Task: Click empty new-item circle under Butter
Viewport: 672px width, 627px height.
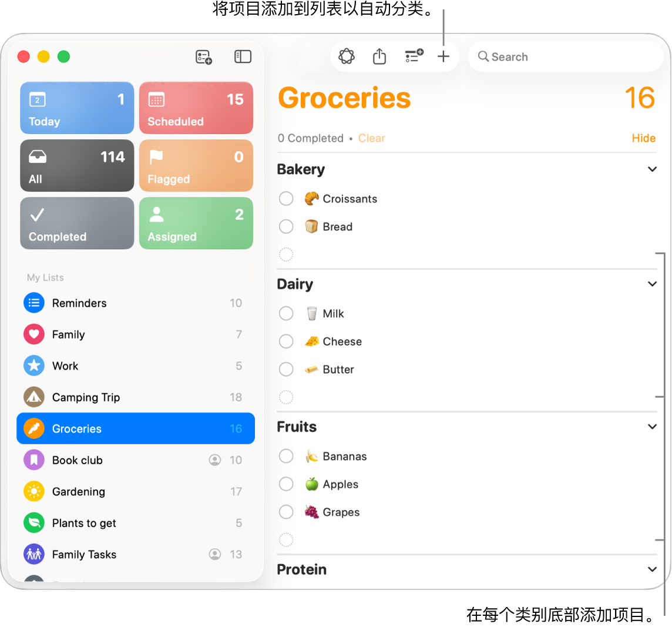Action: pyautogui.click(x=286, y=397)
